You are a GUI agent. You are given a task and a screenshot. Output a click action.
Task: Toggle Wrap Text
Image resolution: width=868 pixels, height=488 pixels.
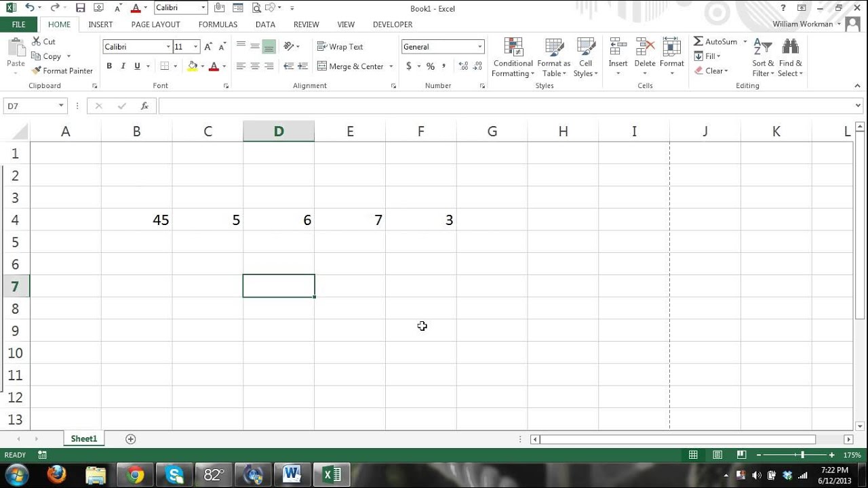(x=340, y=47)
